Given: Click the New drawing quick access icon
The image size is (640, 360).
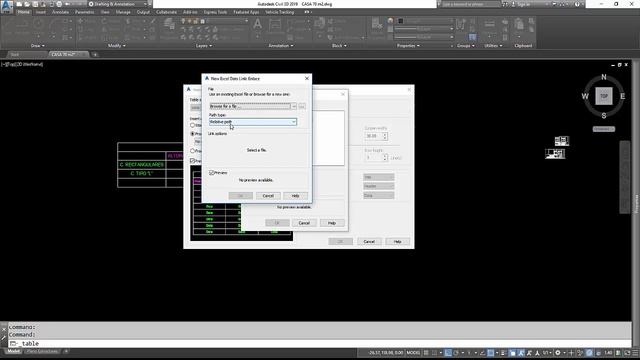Looking at the screenshot, I should (x=19, y=4).
